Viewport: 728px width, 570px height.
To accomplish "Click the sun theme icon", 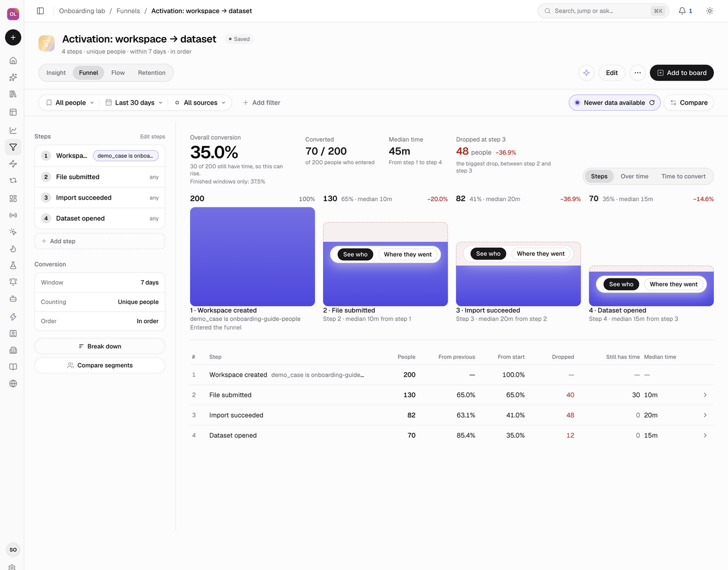I will pos(710,11).
